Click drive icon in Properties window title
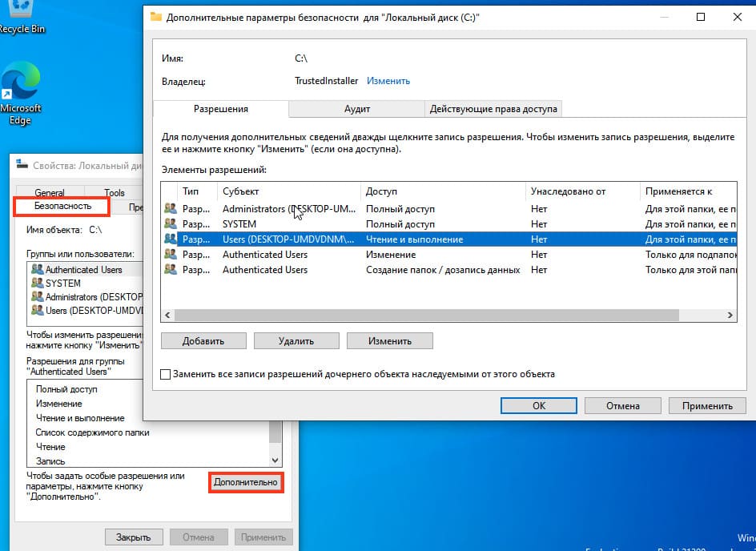 22,166
